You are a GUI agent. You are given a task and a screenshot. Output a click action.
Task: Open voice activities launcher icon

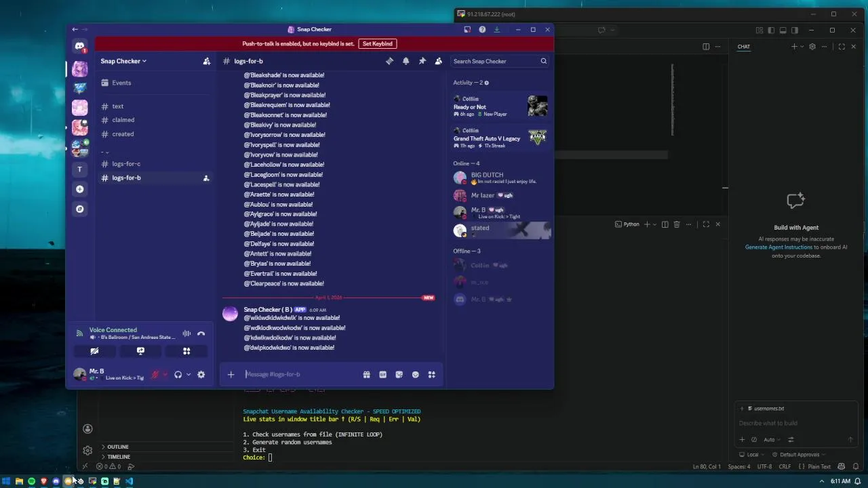point(186,351)
